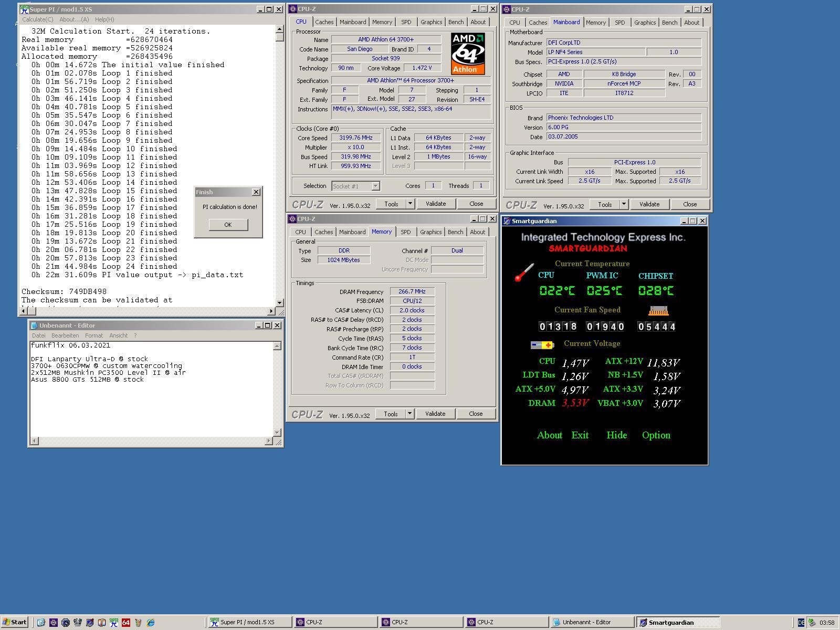Image resolution: width=840 pixels, height=630 pixels.
Task: Open Calculate(C) menu in Super PI
Action: pyautogui.click(x=38, y=19)
